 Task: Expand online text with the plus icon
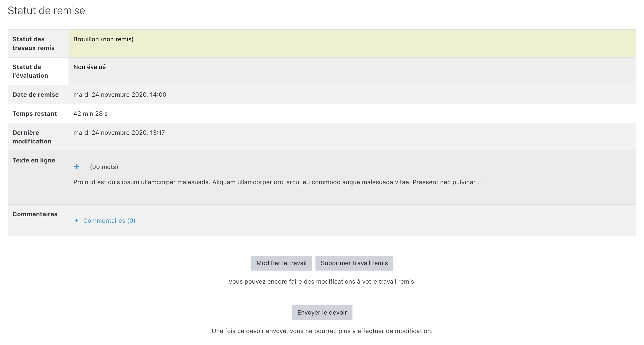coord(77,167)
